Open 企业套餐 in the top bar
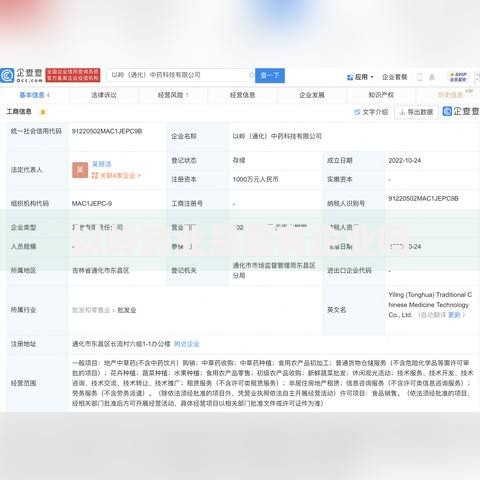The image size is (480, 480). 395,77
